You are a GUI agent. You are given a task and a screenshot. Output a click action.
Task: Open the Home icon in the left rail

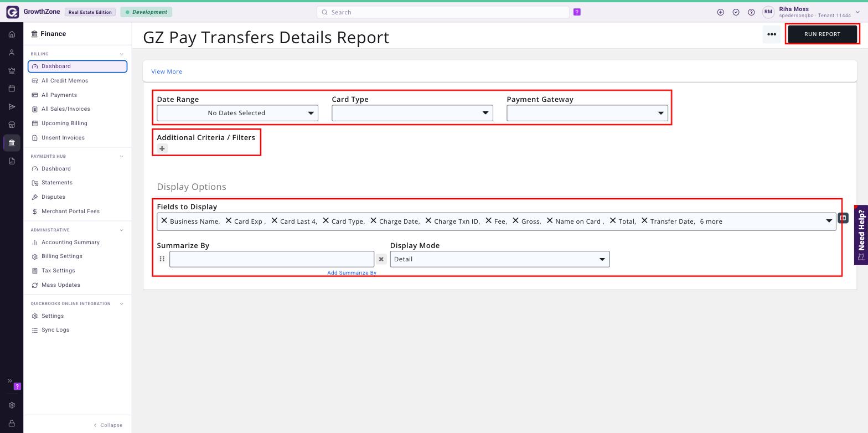[12, 34]
